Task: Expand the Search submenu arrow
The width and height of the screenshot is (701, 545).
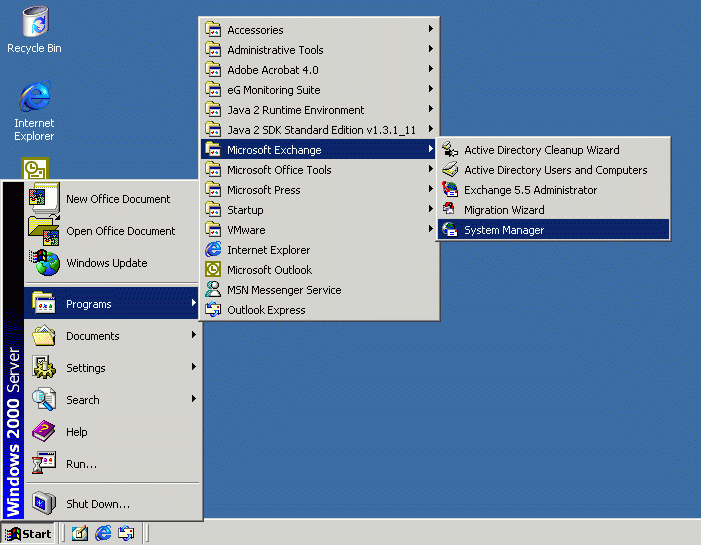Action: (194, 399)
